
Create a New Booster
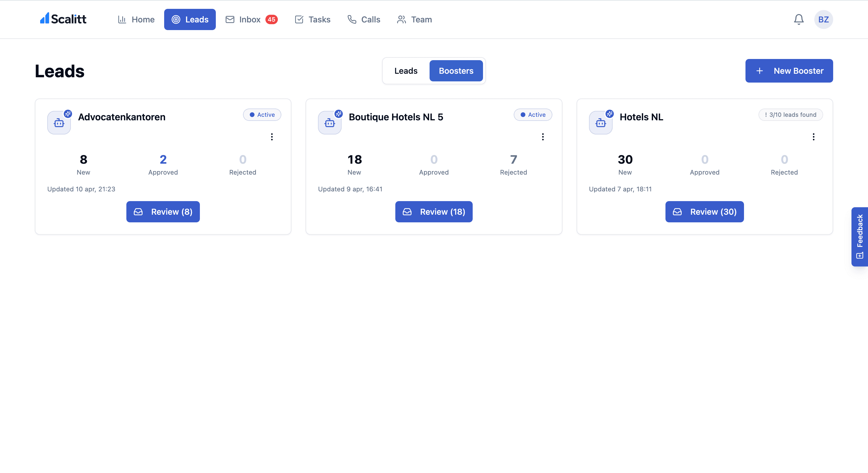pyautogui.click(x=789, y=71)
